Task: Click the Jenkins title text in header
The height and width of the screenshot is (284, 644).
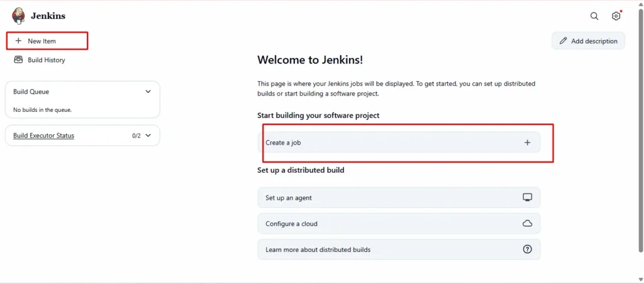Action: 48,16
